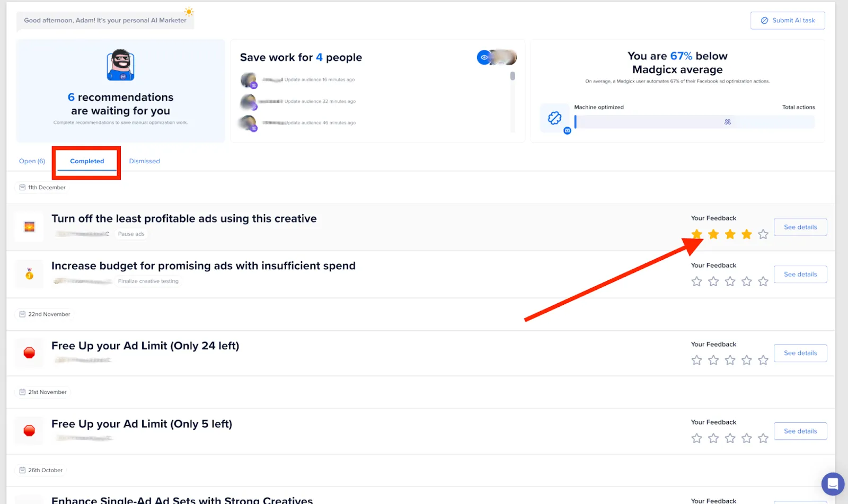The width and height of the screenshot is (848, 504).
Task: Click the Machine optimized progress bar
Action: (x=694, y=122)
